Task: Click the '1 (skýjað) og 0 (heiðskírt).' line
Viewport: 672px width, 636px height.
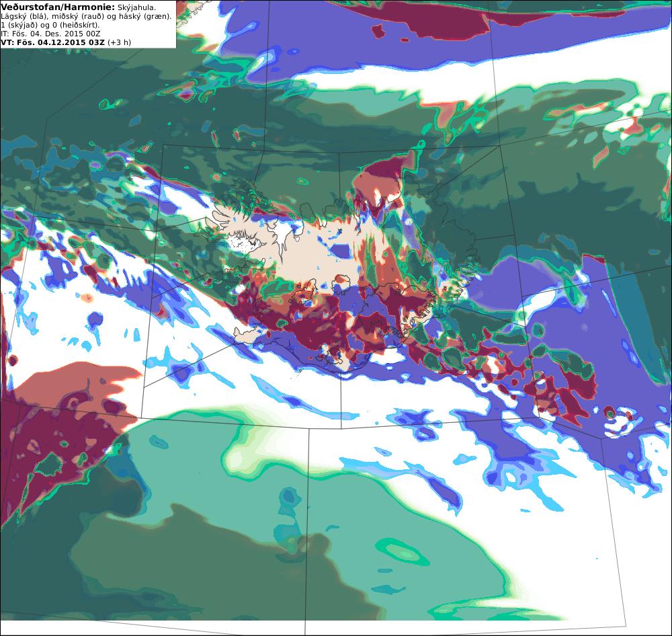Action: (x=50, y=25)
